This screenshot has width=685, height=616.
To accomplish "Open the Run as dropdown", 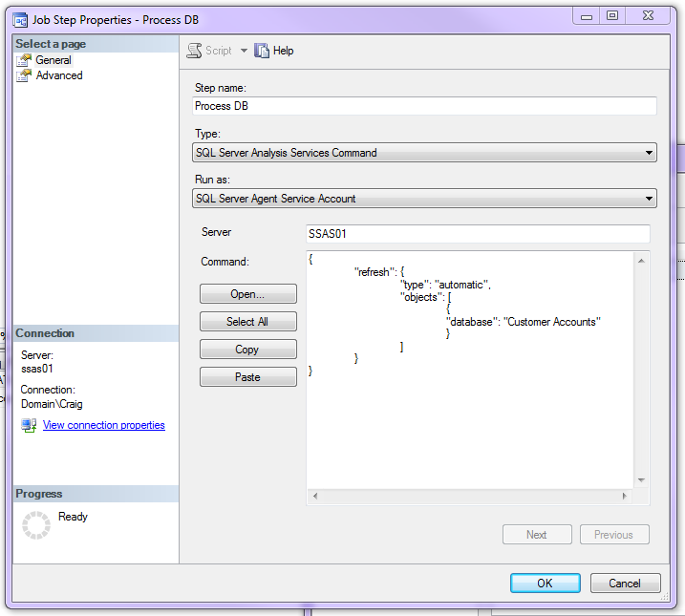I will [424, 199].
